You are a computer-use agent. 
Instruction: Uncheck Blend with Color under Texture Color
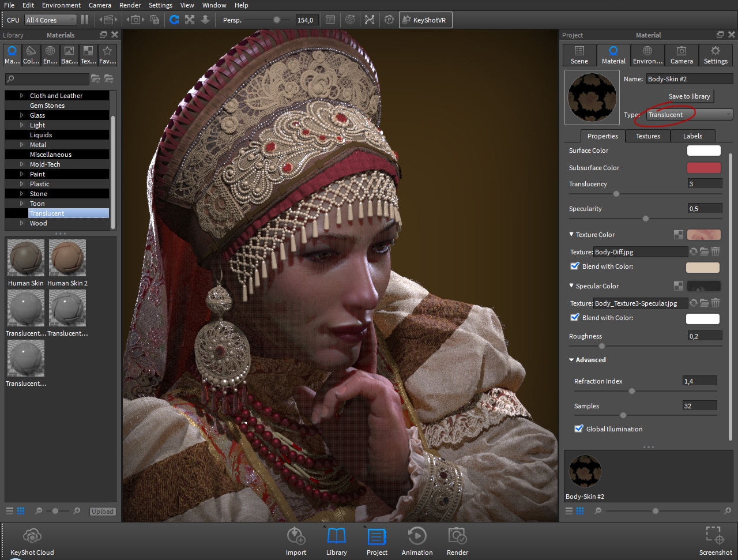coord(575,266)
